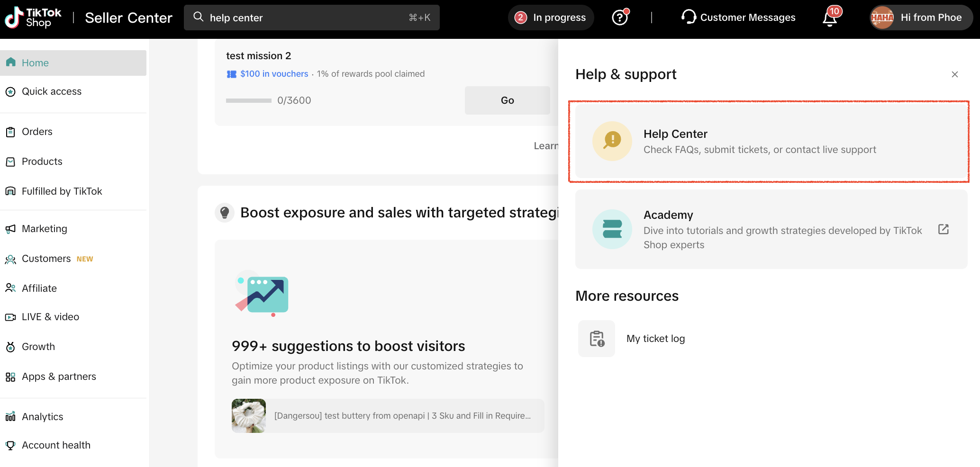Viewport: 980px width, 467px height.
Task: Click the help question mark icon
Action: point(619,18)
